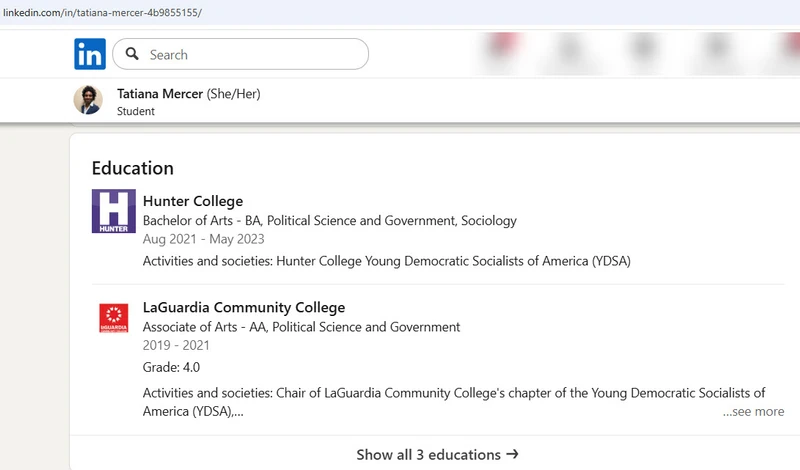Click the Grade: 4.0 text
800x470 pixels.
[x=171, y=367]
